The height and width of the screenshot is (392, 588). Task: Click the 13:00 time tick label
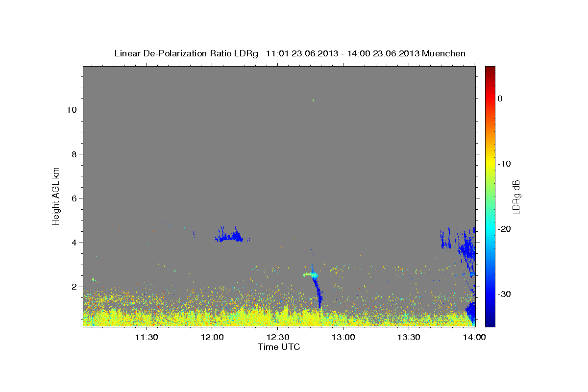pos(343,337)
